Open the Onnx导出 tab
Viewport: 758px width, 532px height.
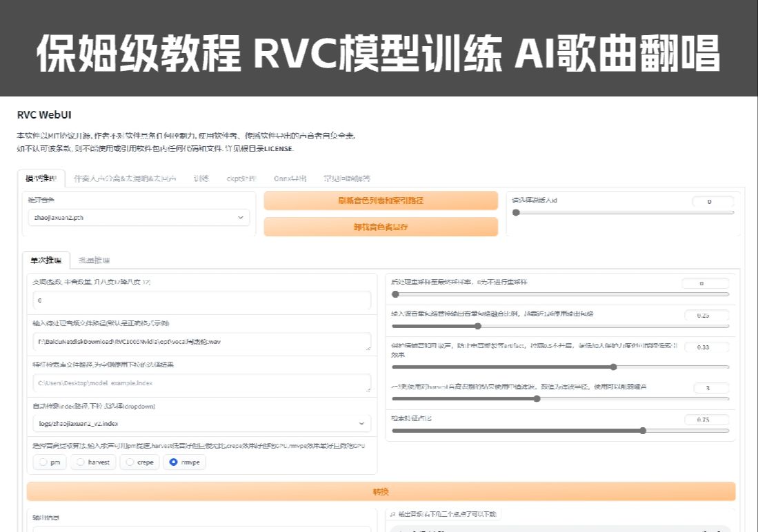(290, 178)
